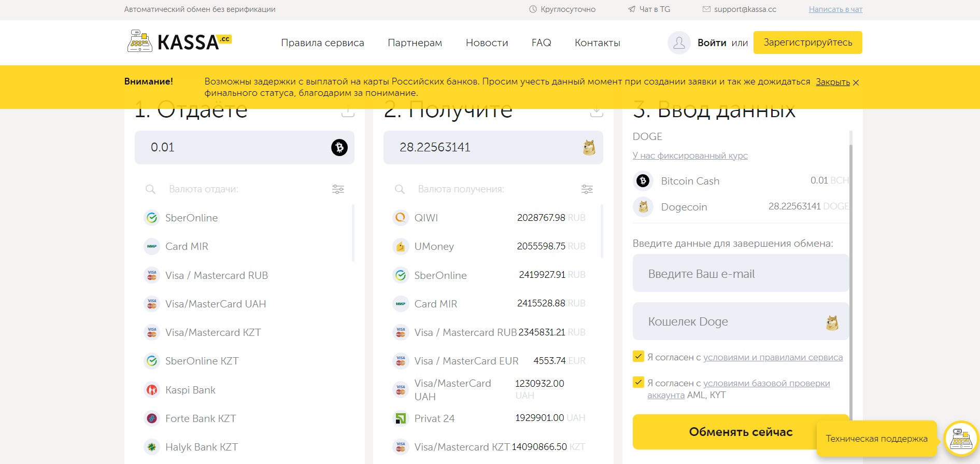Open filter settings icon for Валюта отдачи
980x464 pixels.
(x=338, y=189)
